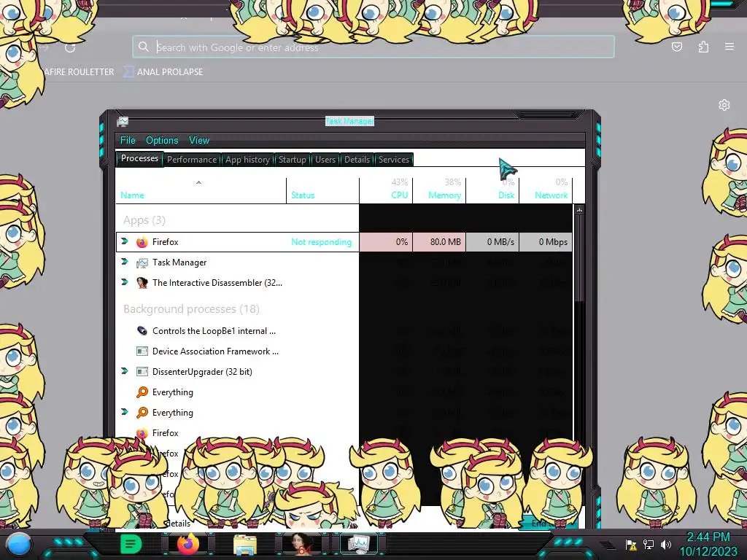
Task: Click the Background processes (18) header
Action: 191,309
